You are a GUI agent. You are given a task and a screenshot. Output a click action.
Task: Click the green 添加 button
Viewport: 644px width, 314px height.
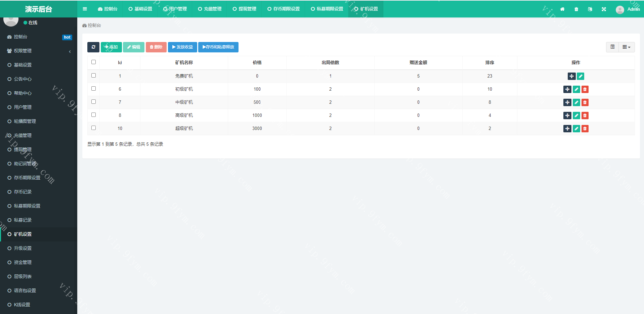pyautogui.click(x=111, y=47)
